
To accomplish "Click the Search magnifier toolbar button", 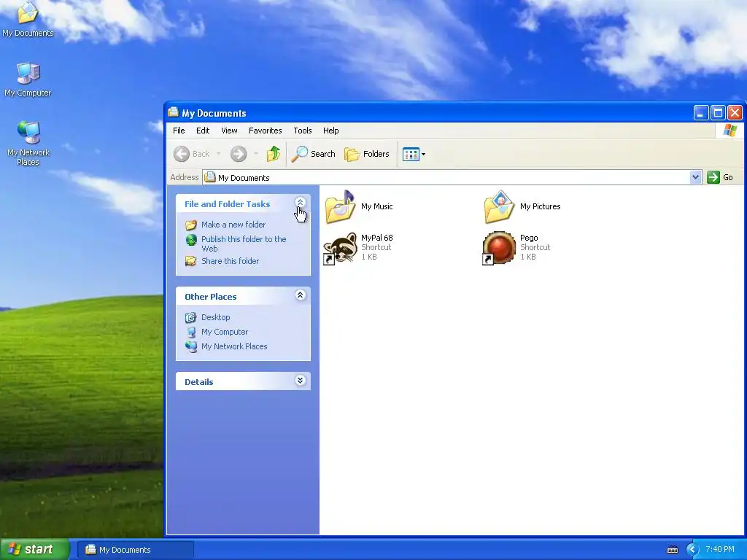I will point(314,154).
